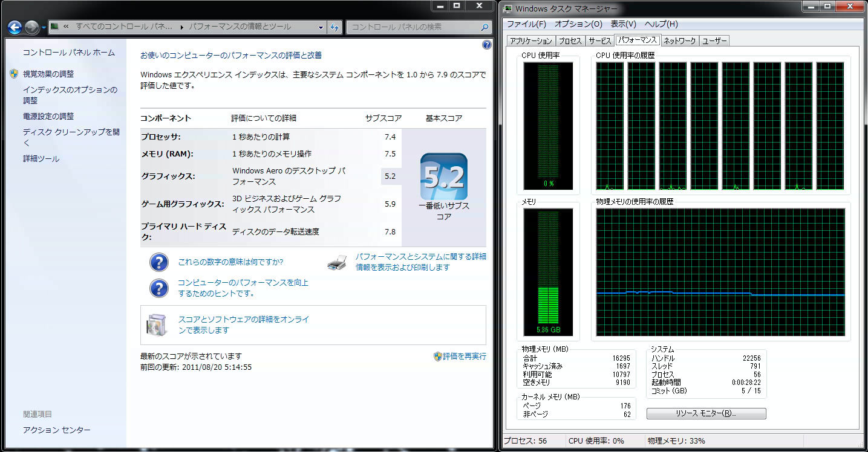Click the プライマリ ハード ディスク subscore 7.8
Screen dimensions: 868x452
[x=390, y=232]
